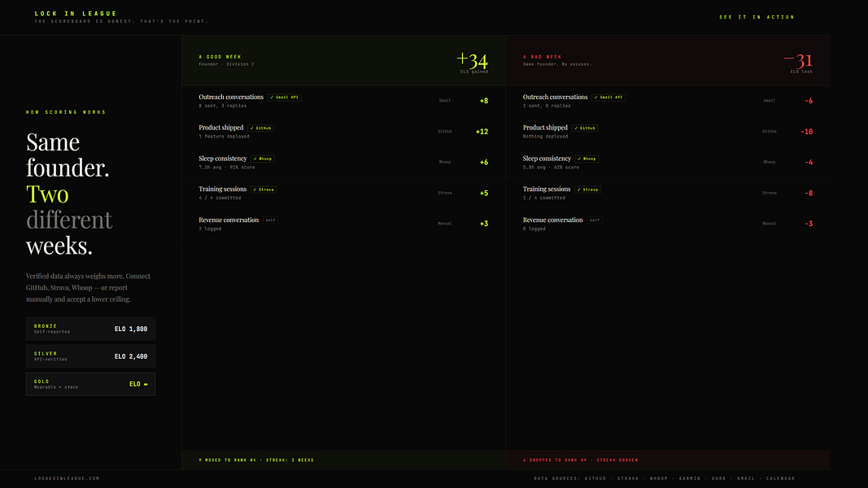Click the -4 sleep consistency score
Screen dimensions: 868x488
[809, 162]
